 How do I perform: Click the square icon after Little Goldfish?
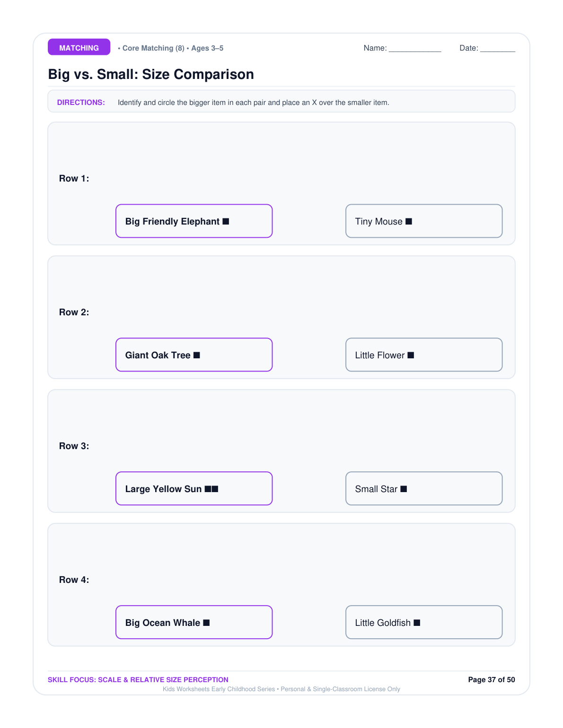pyautogui.click(x=417, y=623)
